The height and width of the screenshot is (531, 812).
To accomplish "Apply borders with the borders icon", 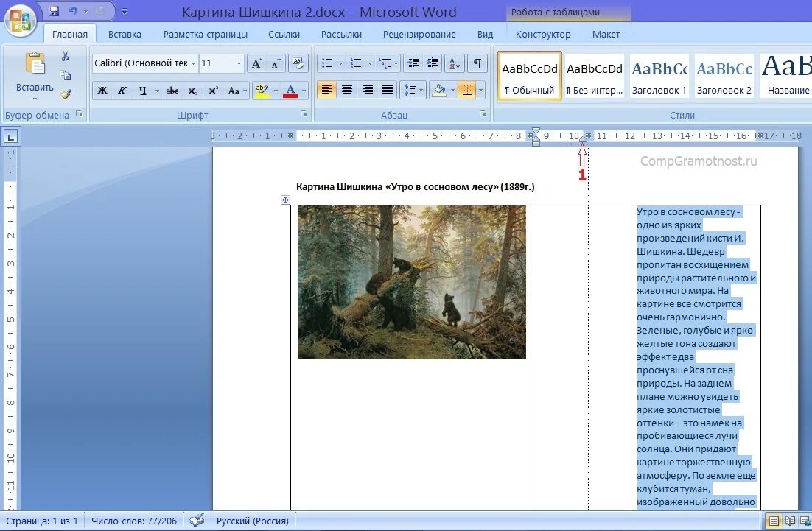I will 467,90.
